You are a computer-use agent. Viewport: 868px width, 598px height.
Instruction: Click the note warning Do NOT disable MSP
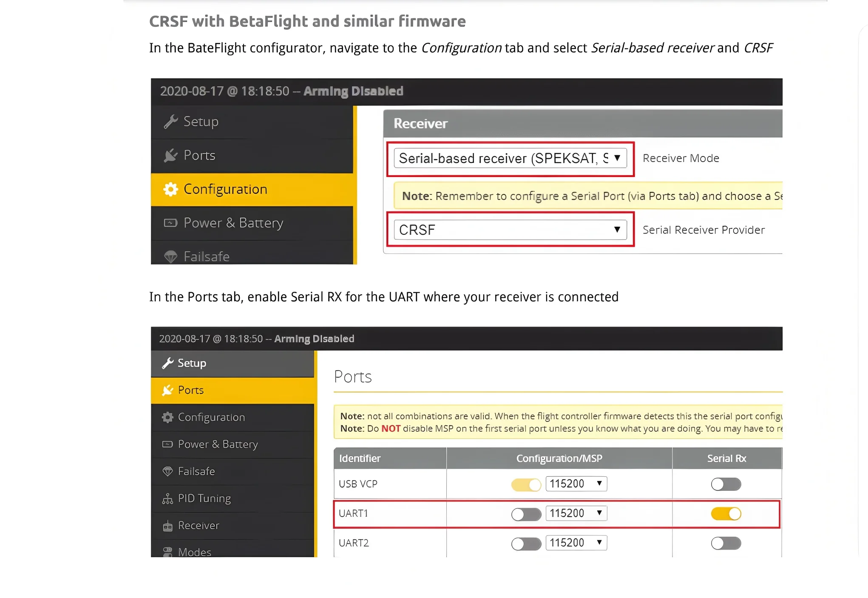[561, 428]
